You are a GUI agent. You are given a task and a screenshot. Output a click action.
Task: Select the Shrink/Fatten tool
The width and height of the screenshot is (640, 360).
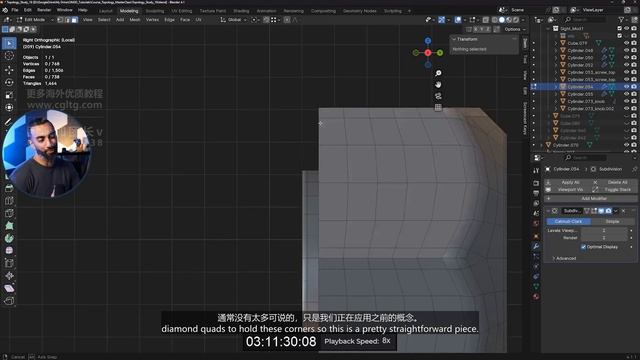click(x=9, y=276)
